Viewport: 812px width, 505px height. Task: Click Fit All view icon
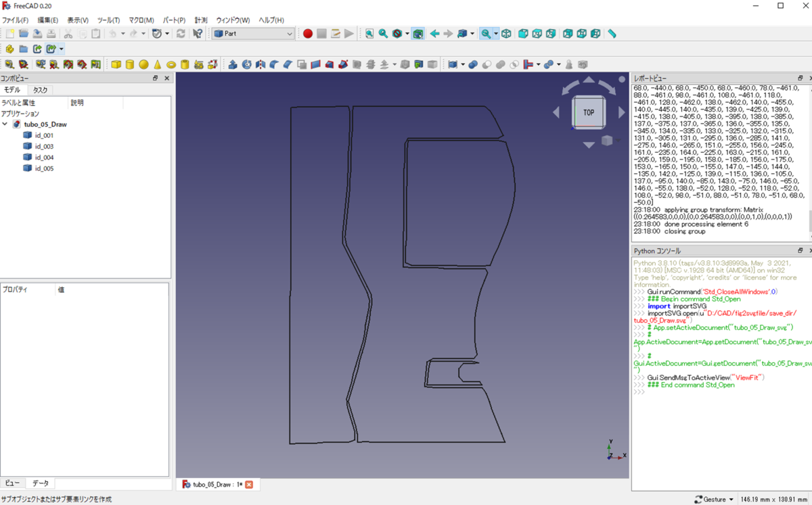pyautogui.click(x=369, y=33)
